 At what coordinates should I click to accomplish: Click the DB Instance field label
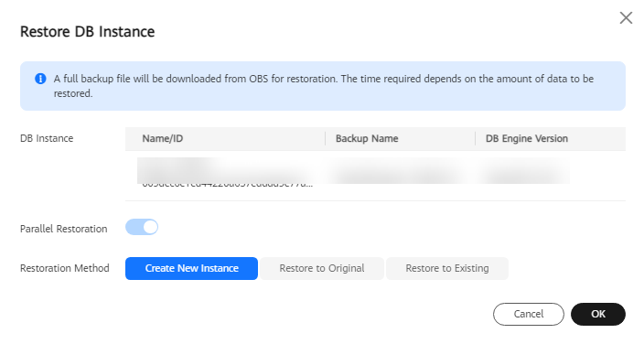[x=47, y=138]
